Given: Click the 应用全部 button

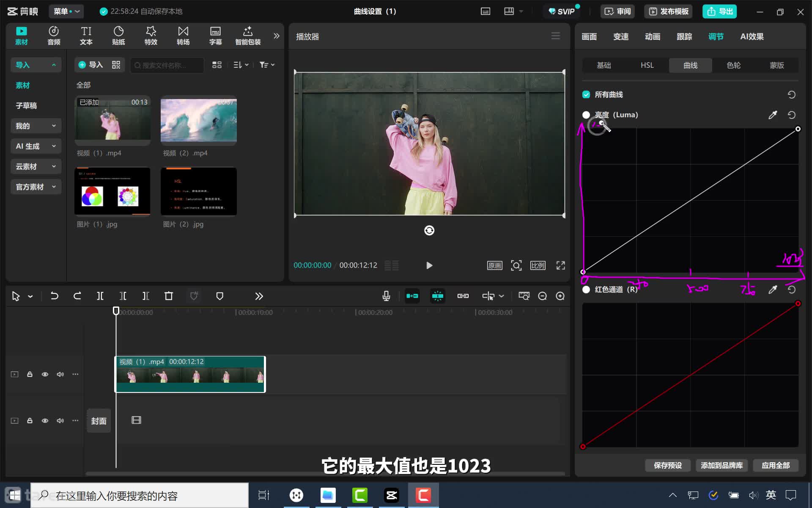Looking at the screenshot, I should [776, 465].
